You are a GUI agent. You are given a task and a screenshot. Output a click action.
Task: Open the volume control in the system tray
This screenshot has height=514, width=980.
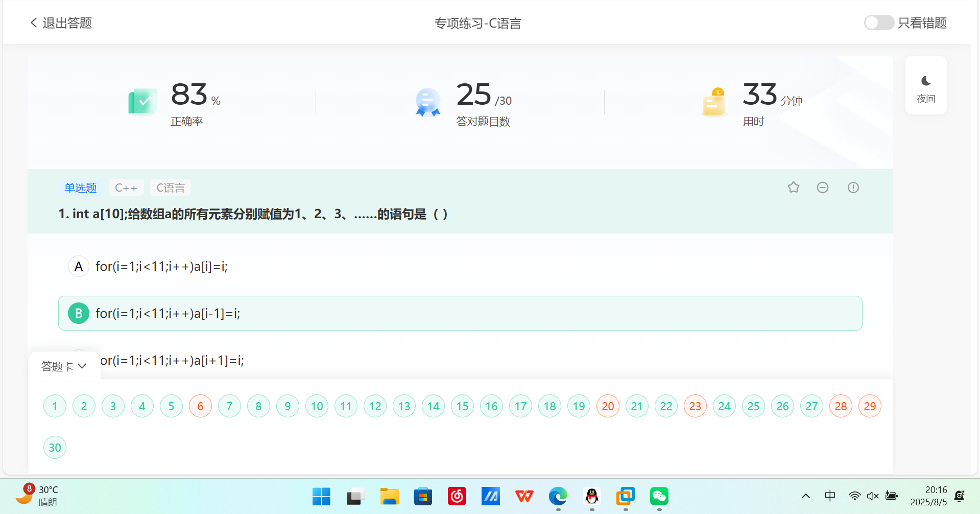872,496
